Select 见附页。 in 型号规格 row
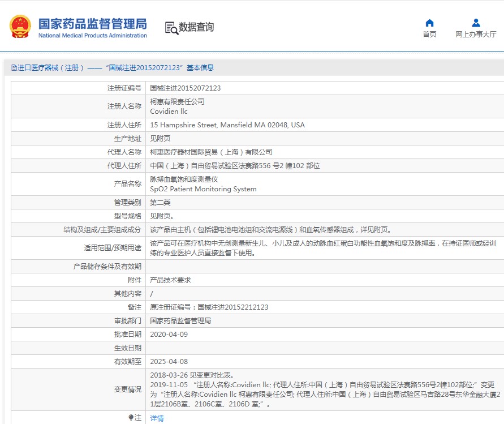Image resolution: width=504 pixels, height=424 pixels. click(162, 216)
